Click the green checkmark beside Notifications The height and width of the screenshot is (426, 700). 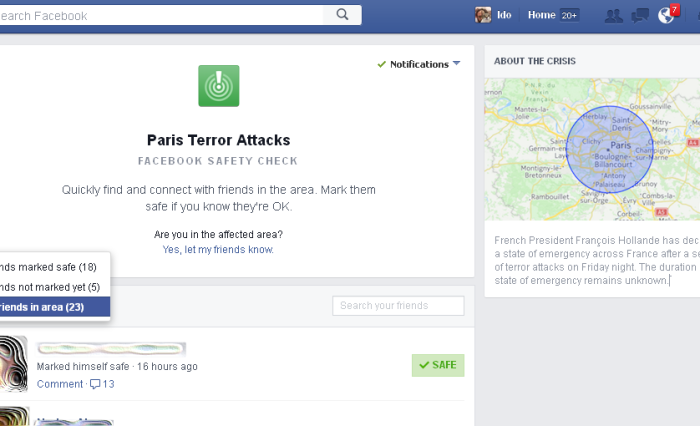coord(381,64)
